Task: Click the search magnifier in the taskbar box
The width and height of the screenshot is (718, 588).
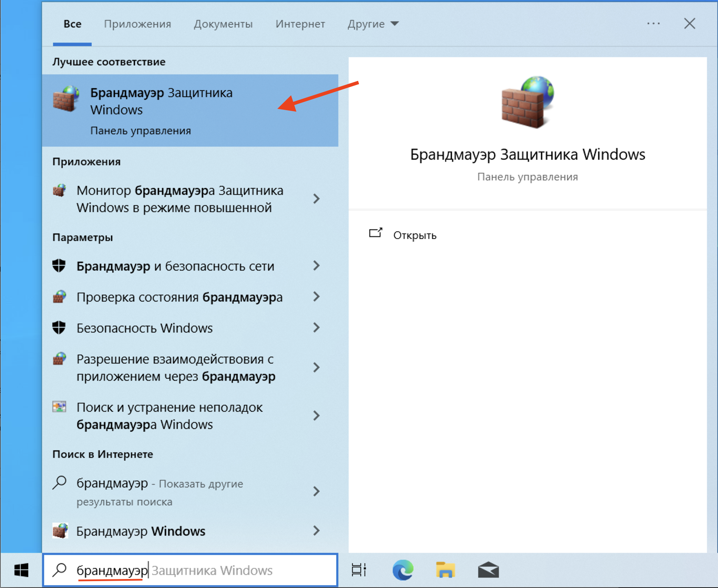Action: pos(59,570)
